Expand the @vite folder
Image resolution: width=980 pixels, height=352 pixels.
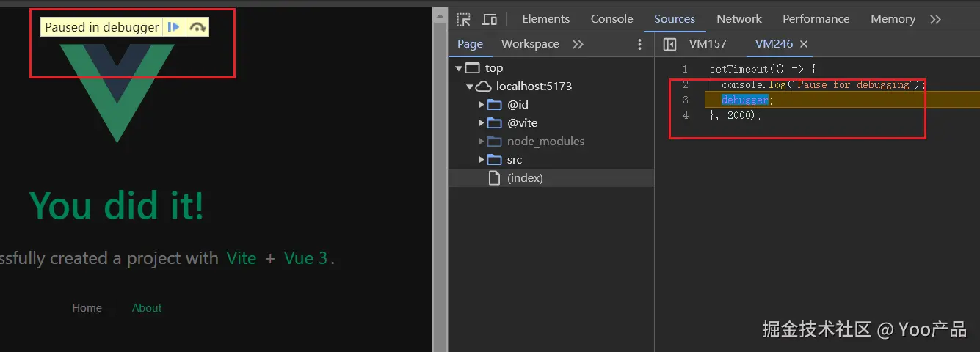pyautogui.click(x=482, y=123)
